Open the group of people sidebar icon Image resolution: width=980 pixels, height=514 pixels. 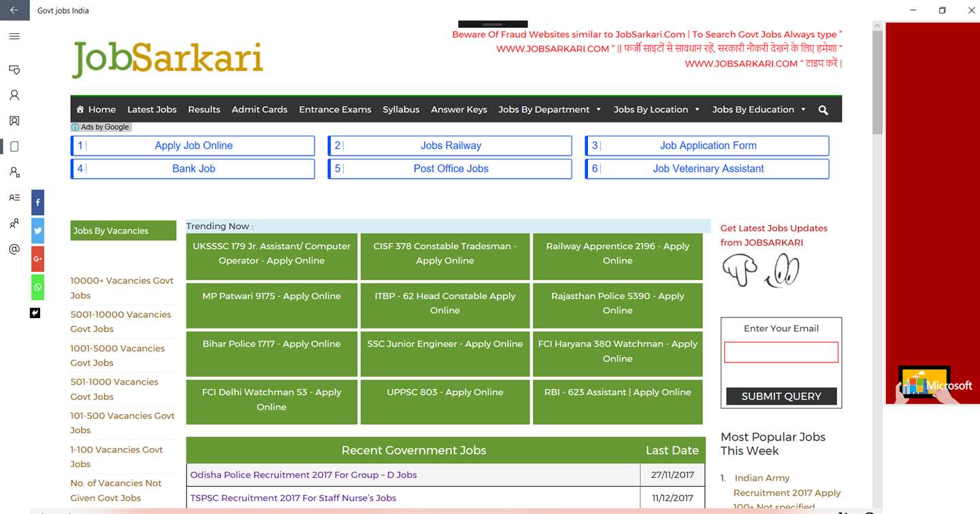pyautogui.click(x=14, y=224)
